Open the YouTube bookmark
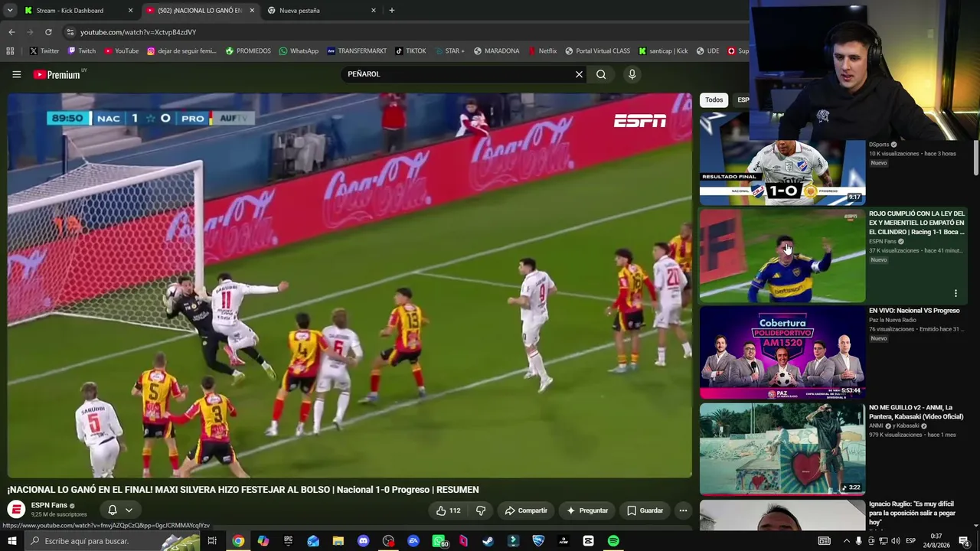 [121, 51]
